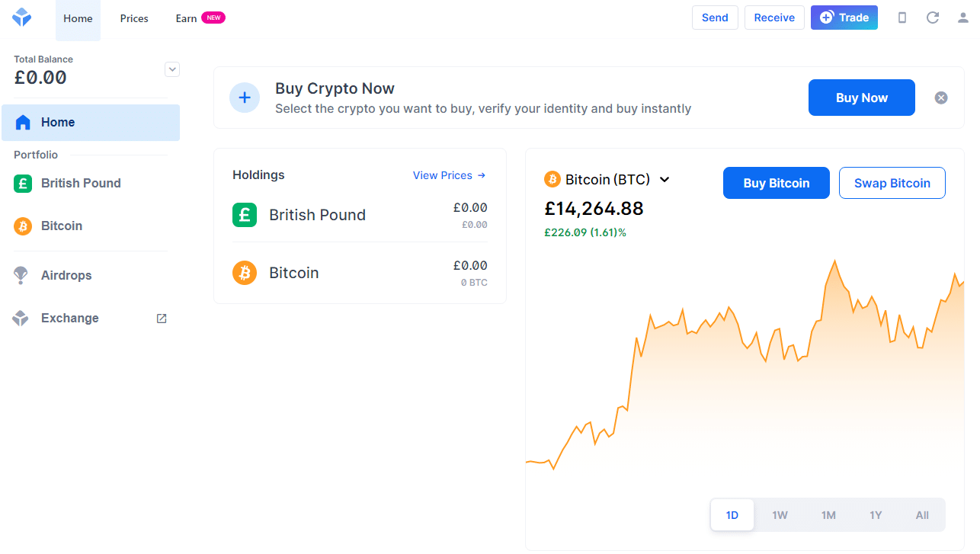Select the 1Y chart range
The height and width of the screenshot is (554, 980).
pos(876,515)
